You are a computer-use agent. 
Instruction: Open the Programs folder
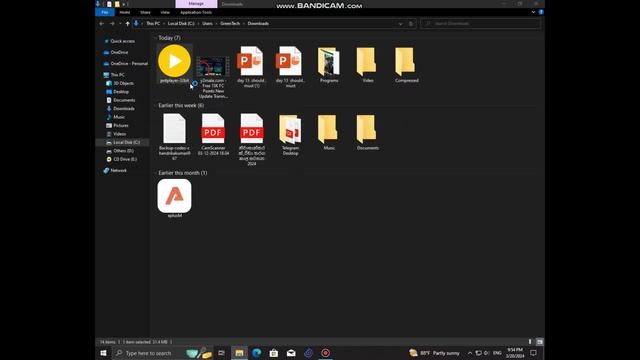329,62
